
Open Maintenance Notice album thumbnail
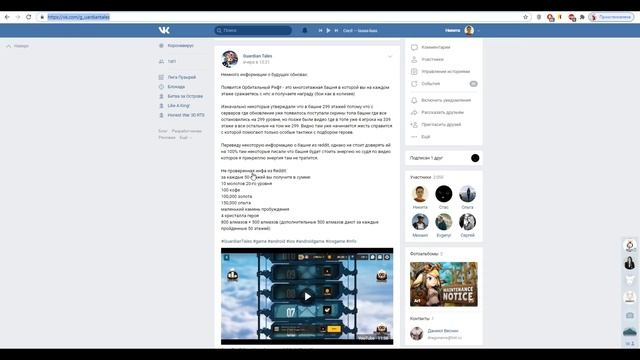pyautogui.click(x=444, y=284)
